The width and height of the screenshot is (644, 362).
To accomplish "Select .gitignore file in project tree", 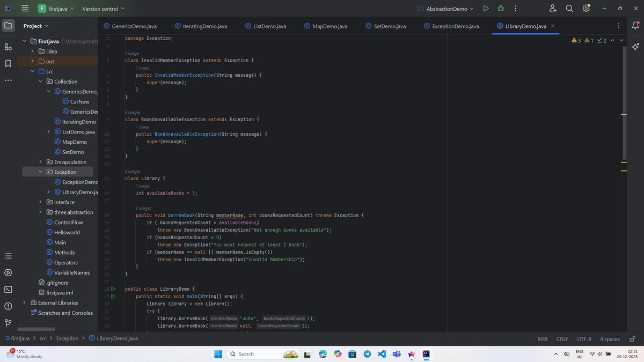I will [53, 283].
